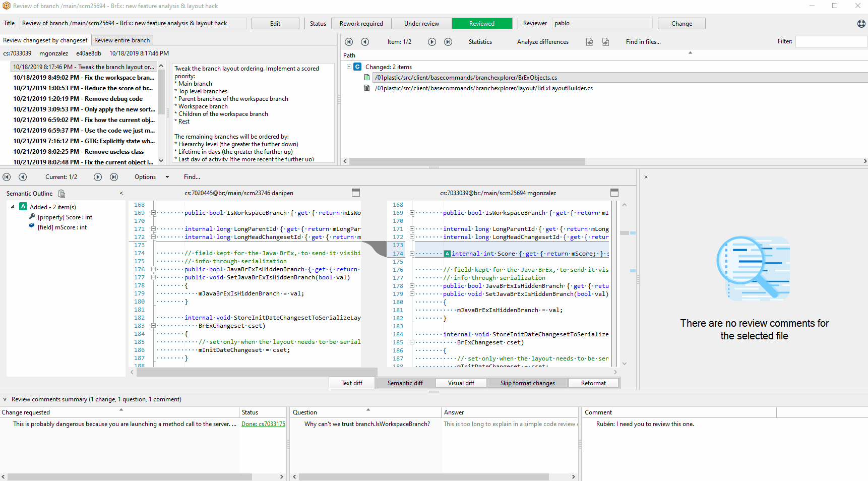Open the Done: cs:7033175 link
Screen dimensions: 868x481
coord(263,424)
